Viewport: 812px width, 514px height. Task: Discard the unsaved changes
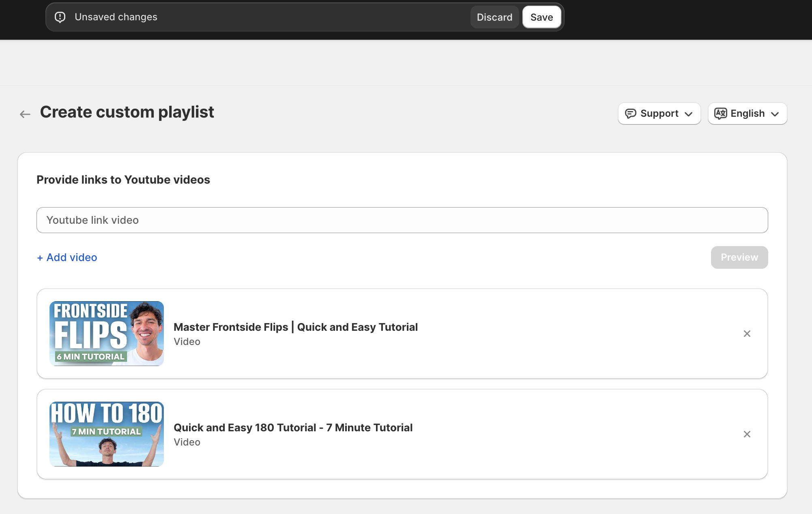pyautogui.click(x=494, y=17)
